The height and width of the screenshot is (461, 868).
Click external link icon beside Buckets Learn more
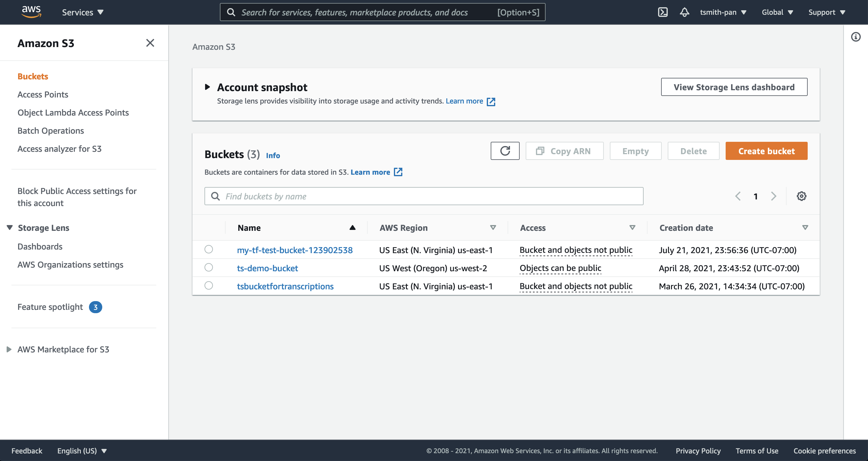(398, 172)
